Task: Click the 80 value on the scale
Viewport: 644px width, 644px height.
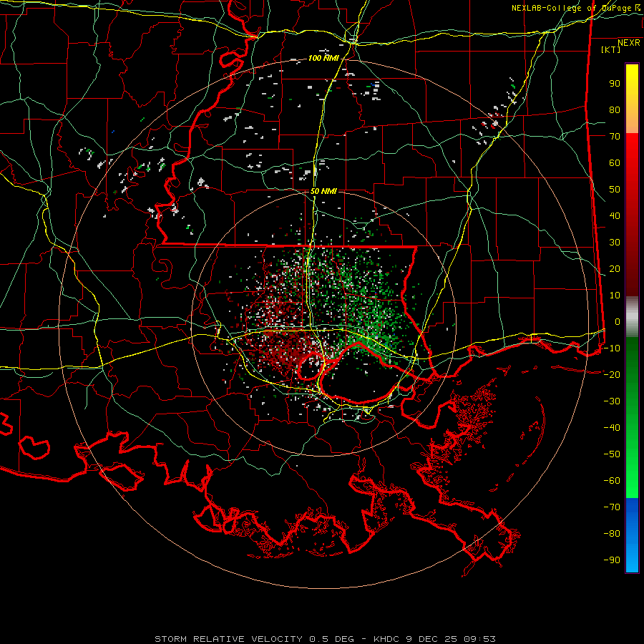Action: pos(615,110)
